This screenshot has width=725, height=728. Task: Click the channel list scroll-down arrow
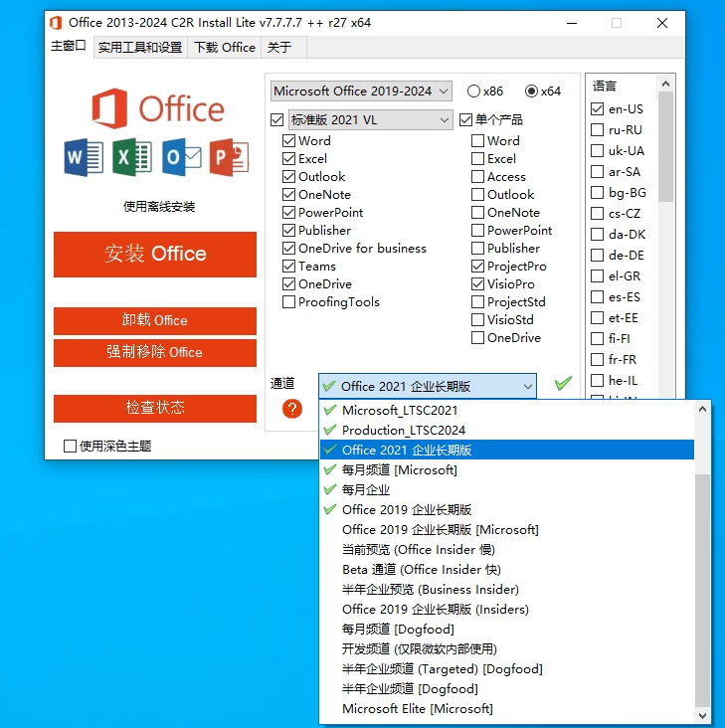pyautogui.click(x=702, y=715)
